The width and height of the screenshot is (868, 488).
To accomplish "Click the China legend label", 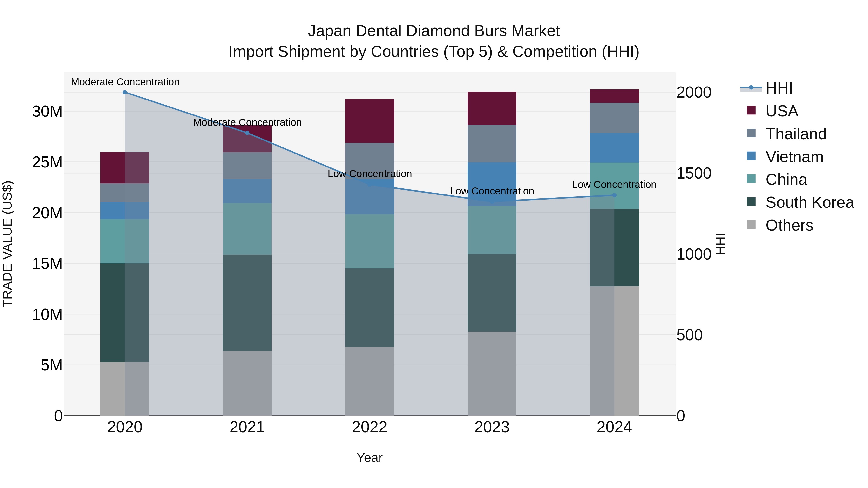I will coord(786,180).
